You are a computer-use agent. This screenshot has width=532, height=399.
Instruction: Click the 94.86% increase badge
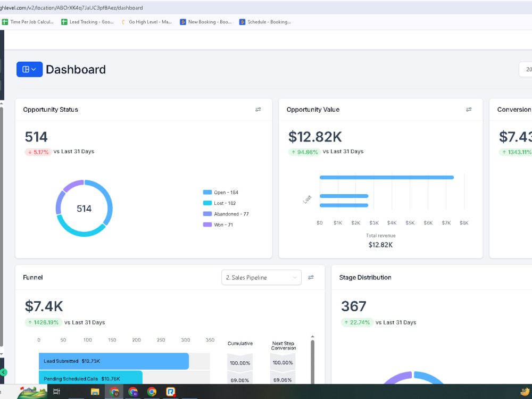(304, 152)
